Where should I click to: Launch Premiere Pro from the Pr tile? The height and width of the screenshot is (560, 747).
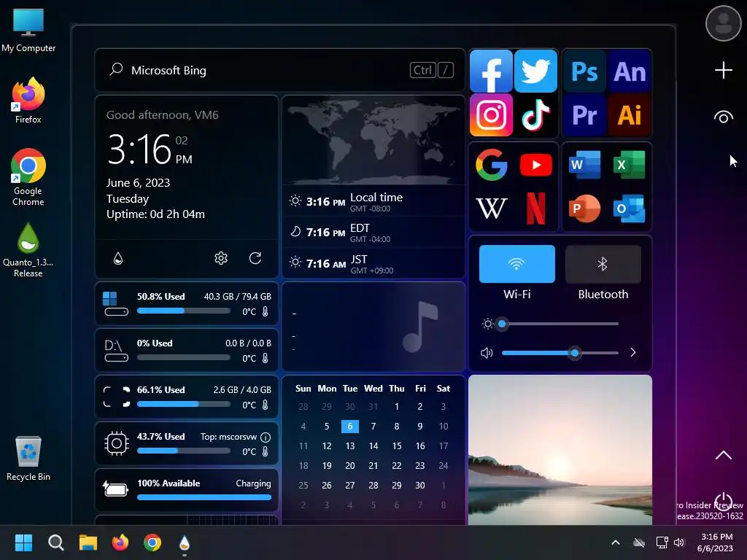point(584,114)
